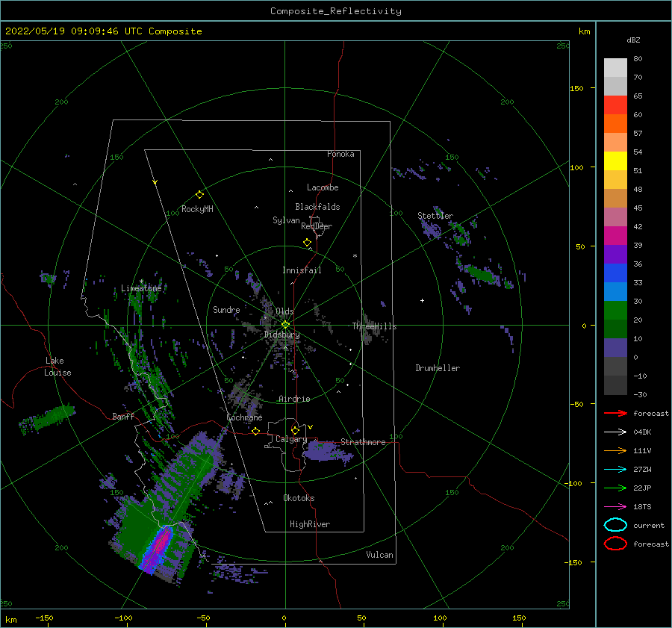This screenshot has width=672, height=628.
Task: Click the ThreeHills label
Action: click(374, 326)
